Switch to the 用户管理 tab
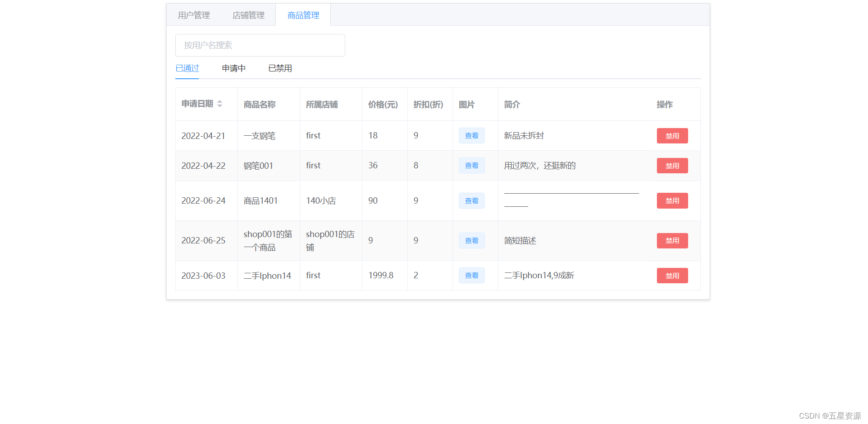 pyautogui.click(x=194, y=15)
